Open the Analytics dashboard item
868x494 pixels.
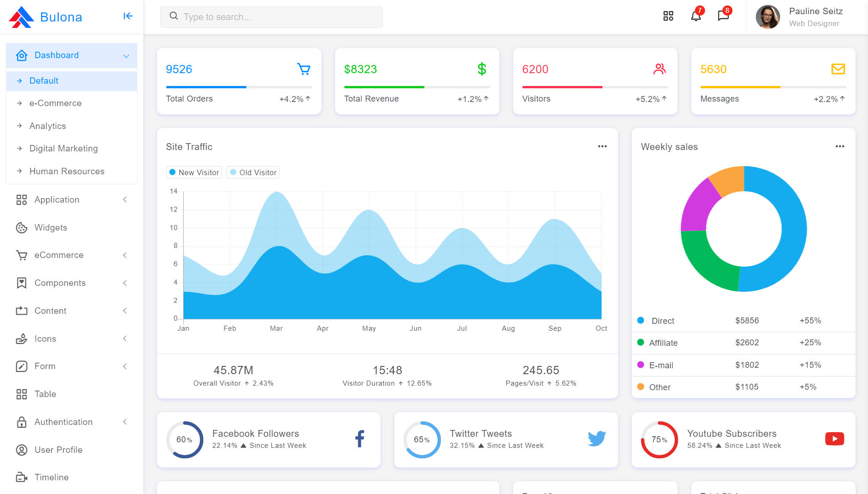48,126
